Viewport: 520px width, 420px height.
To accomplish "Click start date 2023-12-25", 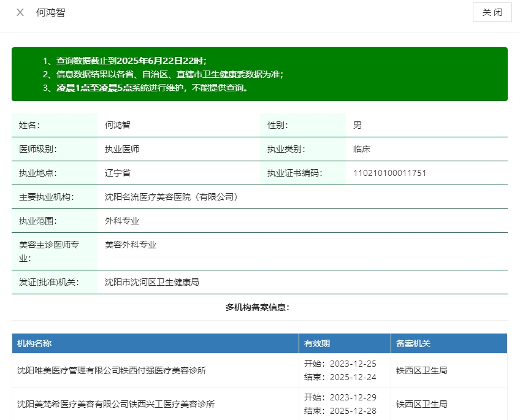I will [x=353, y=364].
